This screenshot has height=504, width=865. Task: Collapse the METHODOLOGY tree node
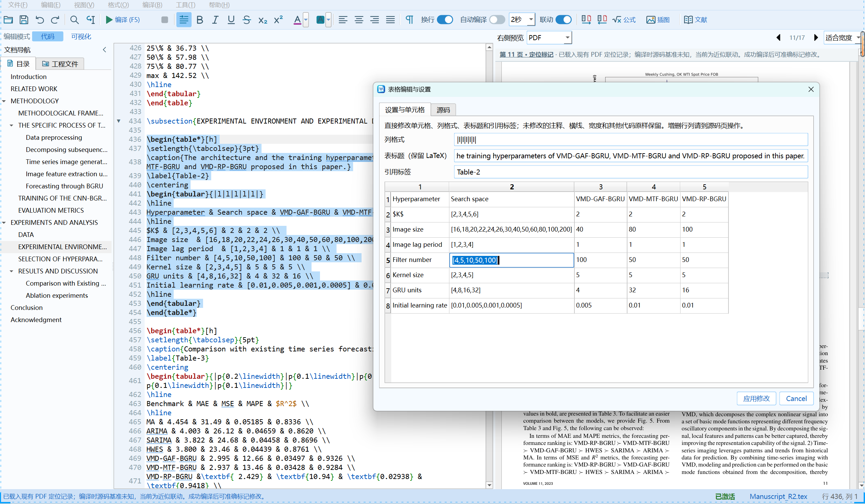(x=4, y=101)
